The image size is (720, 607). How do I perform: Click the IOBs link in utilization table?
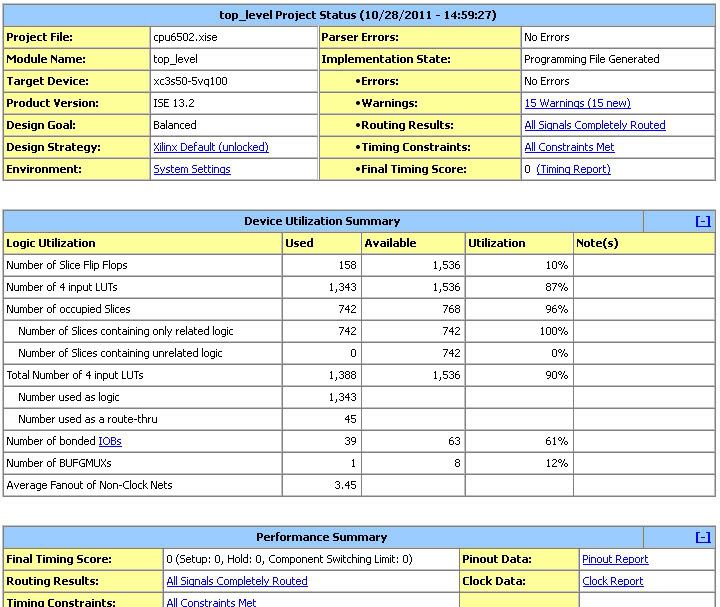tap(110, 441)
